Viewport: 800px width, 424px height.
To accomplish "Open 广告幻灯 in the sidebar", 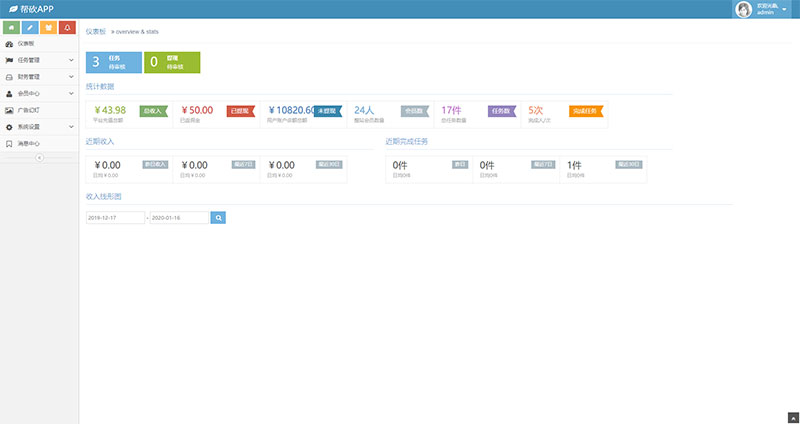I will [x=30, y=110].
